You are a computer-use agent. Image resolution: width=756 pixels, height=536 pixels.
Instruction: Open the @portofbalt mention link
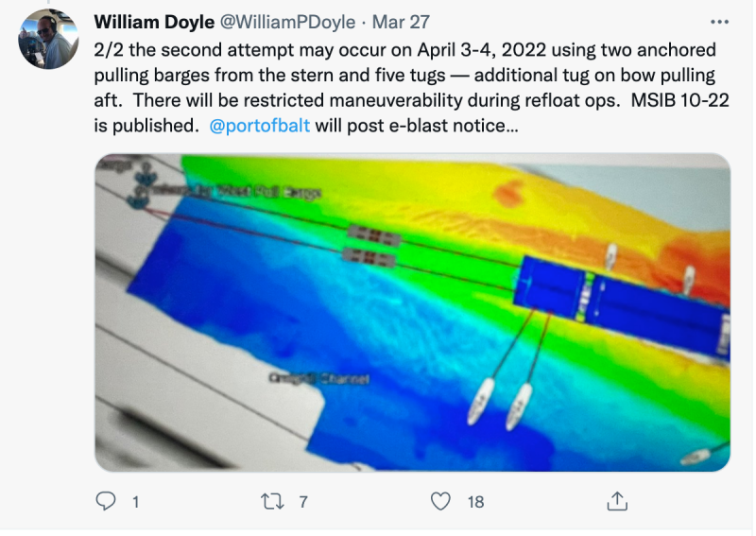259,126
